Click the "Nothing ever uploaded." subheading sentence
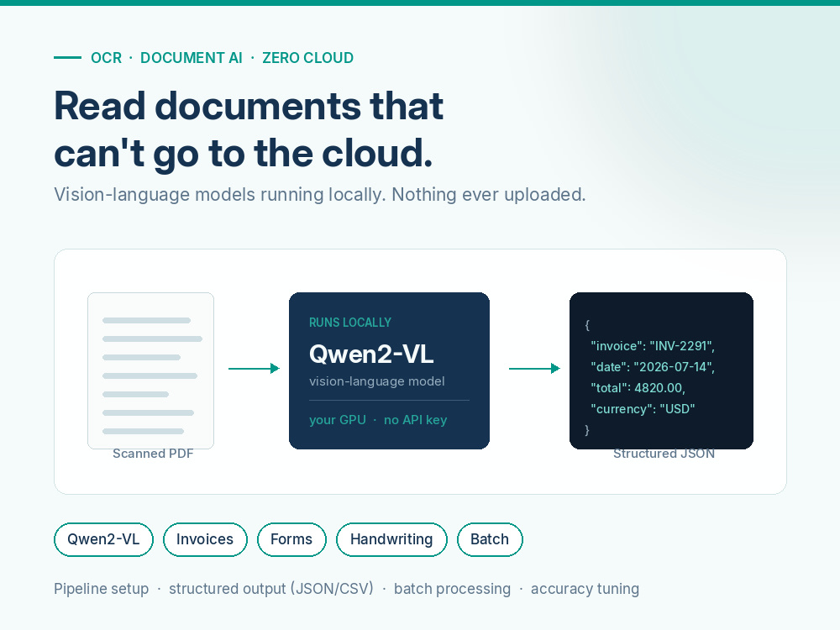The image size is (840, 630). pyautogui.click(x=489, y=195)
